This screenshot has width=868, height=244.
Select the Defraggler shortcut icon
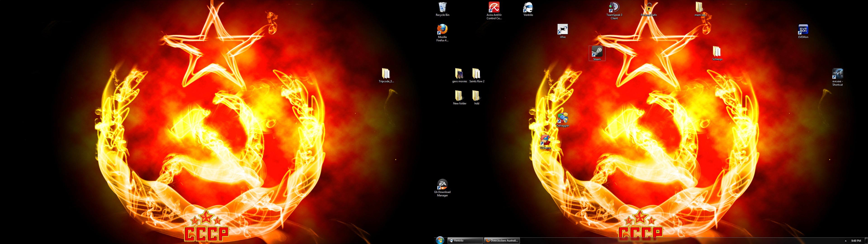(562, 120)
